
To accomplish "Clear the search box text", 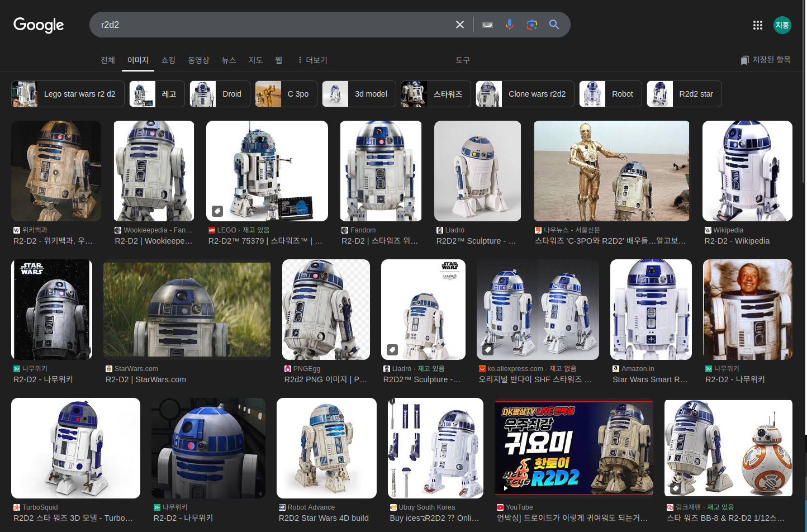I will click(460, 25).
